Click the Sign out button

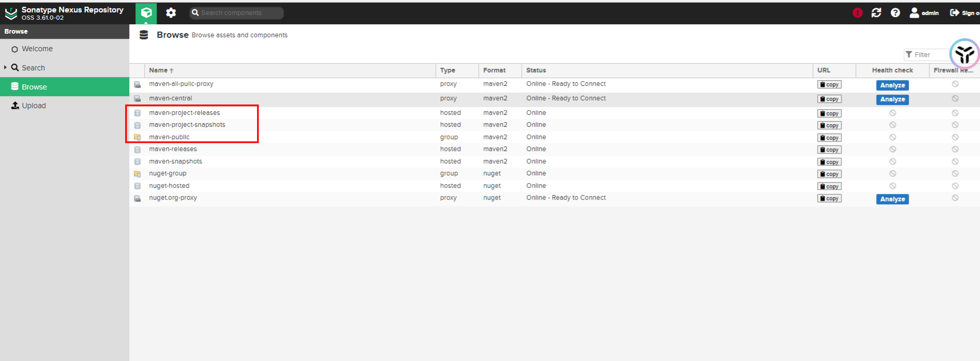[x=964, y=13]
